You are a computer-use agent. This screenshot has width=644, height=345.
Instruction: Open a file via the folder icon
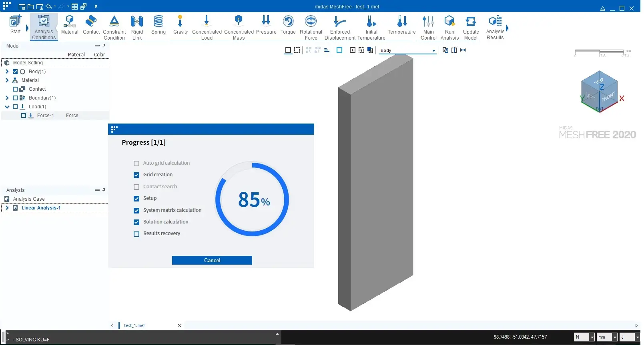(30, 6)
